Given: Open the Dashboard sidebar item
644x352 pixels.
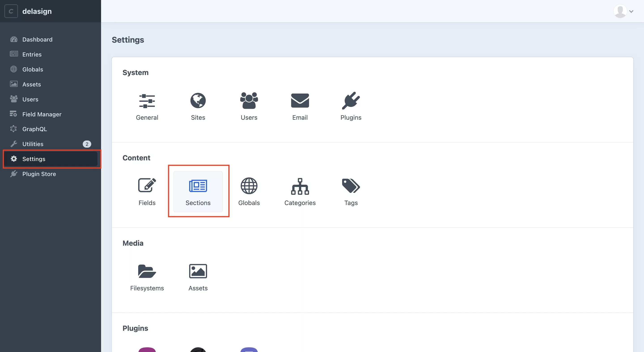Looking at the screenshot, I should pyautogui.click(x=51, y=40).
